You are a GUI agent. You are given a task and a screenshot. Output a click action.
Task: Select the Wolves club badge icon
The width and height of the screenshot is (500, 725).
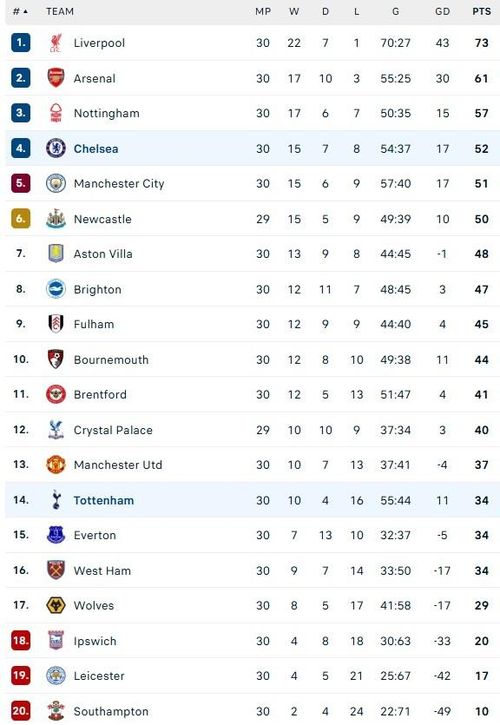[56, 605]
